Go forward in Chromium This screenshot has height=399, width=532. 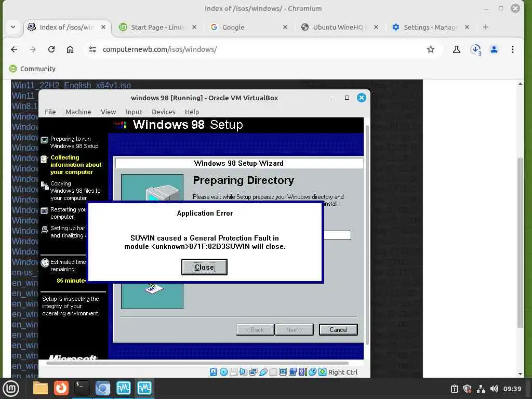(x=33, y=49)
